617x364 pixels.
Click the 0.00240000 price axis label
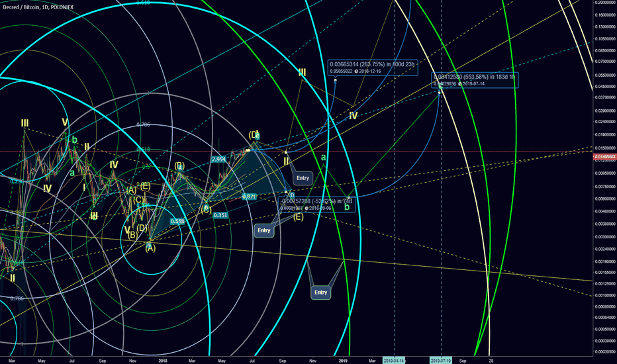(x=605, y=249)
